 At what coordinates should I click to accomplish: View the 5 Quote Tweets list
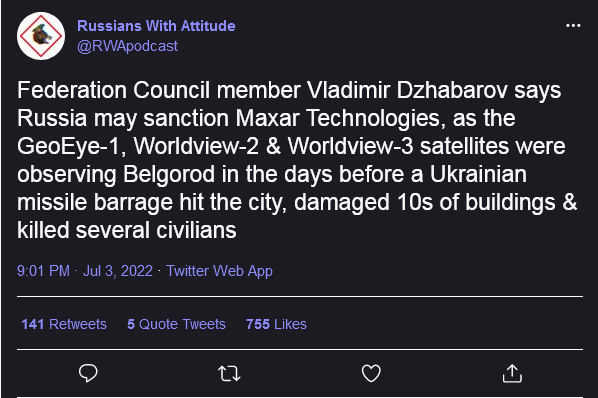coord(176,324)
